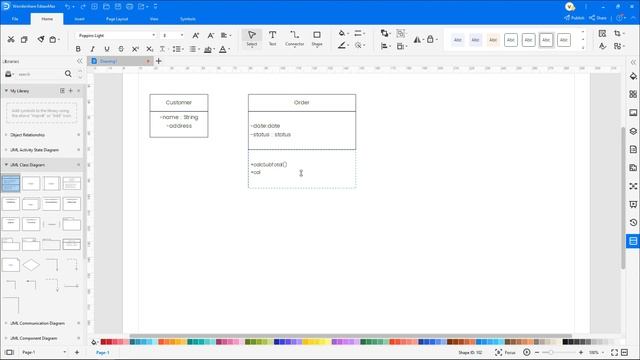
Task: Click the search magnifier in Libraries
Action: tap(68, 74)
